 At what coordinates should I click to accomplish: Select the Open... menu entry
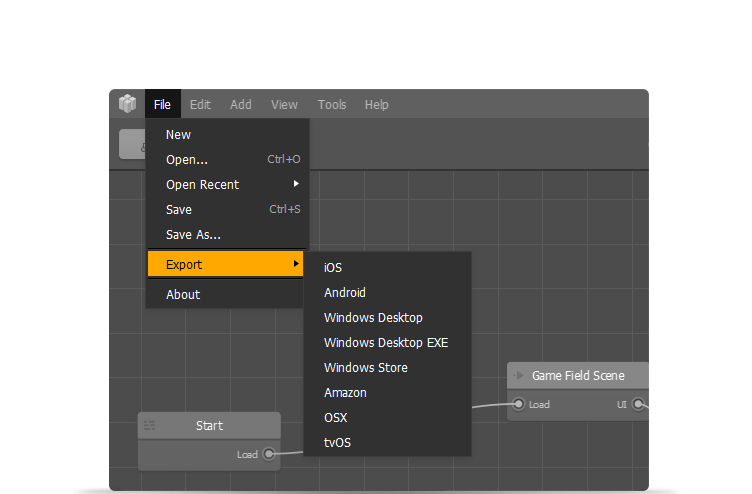(x=225, y=160)
